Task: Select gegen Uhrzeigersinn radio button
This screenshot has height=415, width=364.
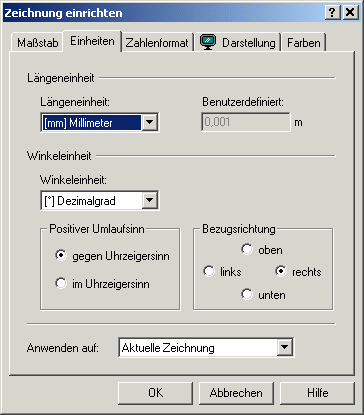Action: [x=61, y=256]
